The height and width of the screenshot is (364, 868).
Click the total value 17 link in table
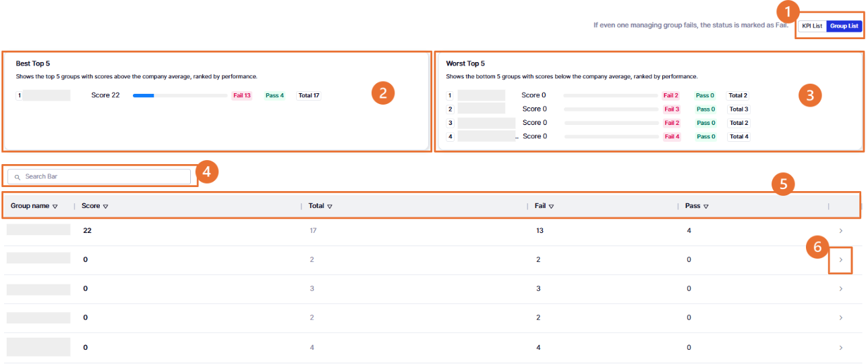[x=313, y=231]
